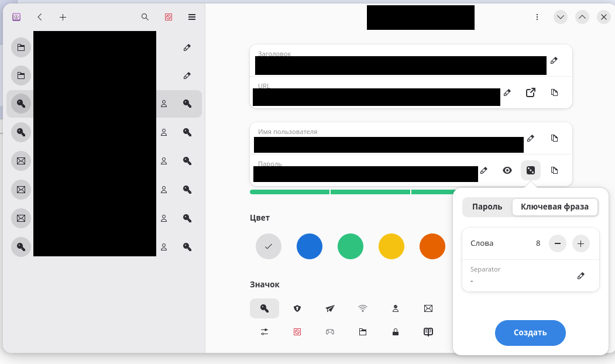
Task: Pick the yellow color swatch
Action: click(391, 246)
